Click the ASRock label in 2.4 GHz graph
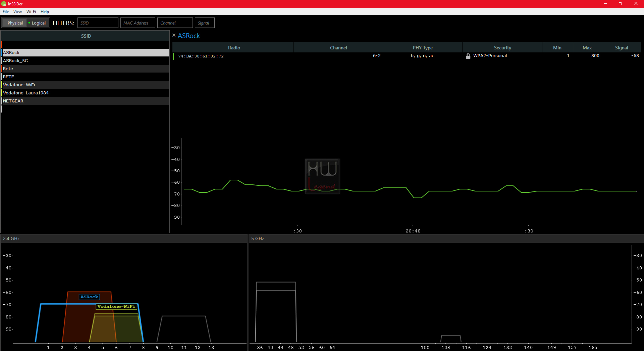This screenshot has height=351, width=644. pos(89,297)
